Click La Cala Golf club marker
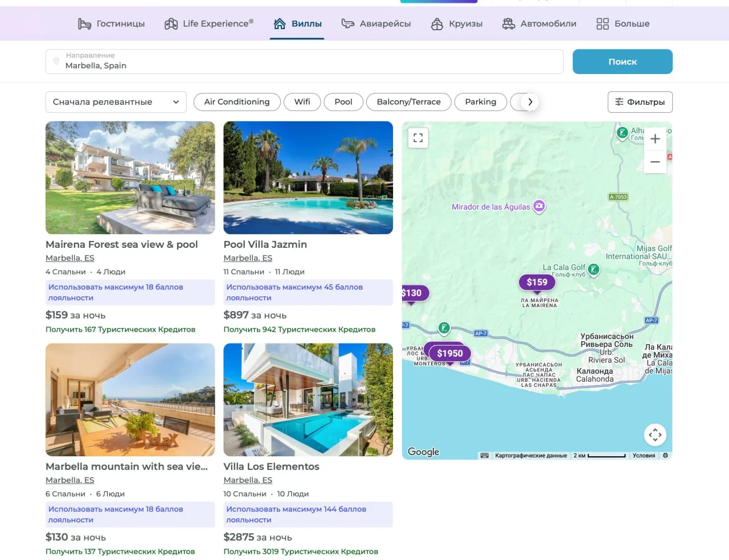The height and width of the screenshot is (560, 729). pyautogui.click(x=593, y=269)
